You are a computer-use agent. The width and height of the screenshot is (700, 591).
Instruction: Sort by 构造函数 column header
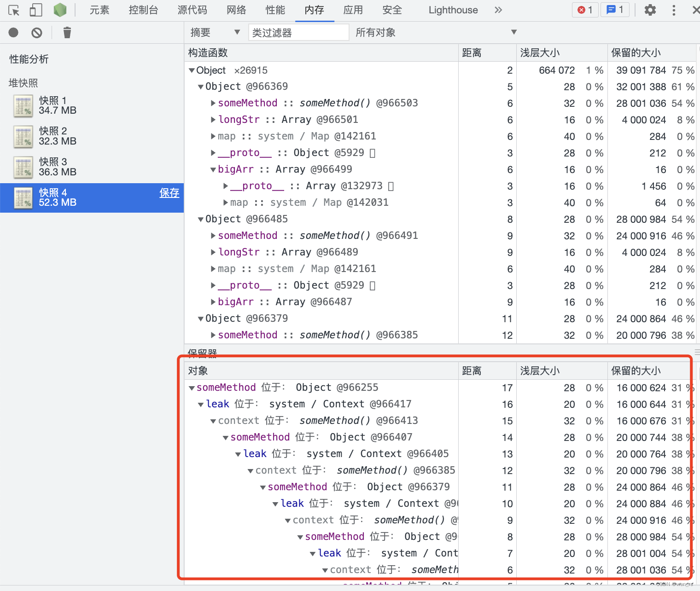(x=321, y=53)
